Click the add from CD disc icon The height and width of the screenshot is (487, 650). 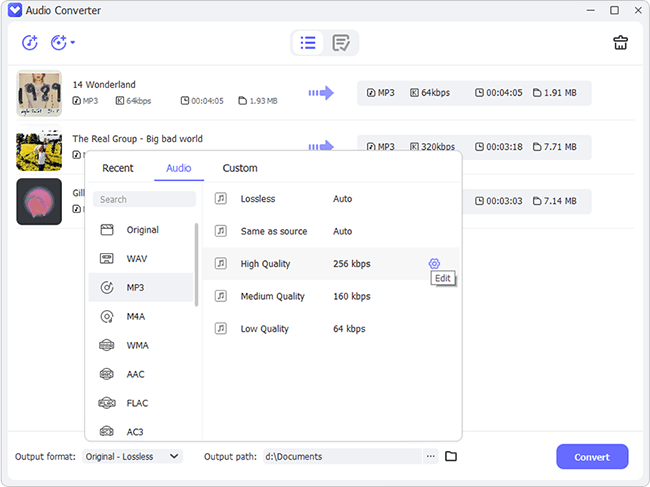(x=58, y=42)
